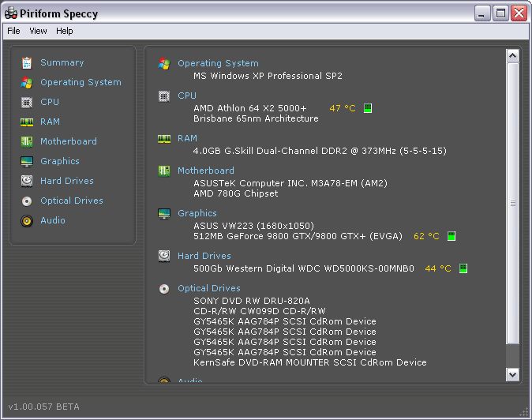
Task: Click the Windows flag icon in main panel
Action: pyautogui.click(x=164, y=63)
